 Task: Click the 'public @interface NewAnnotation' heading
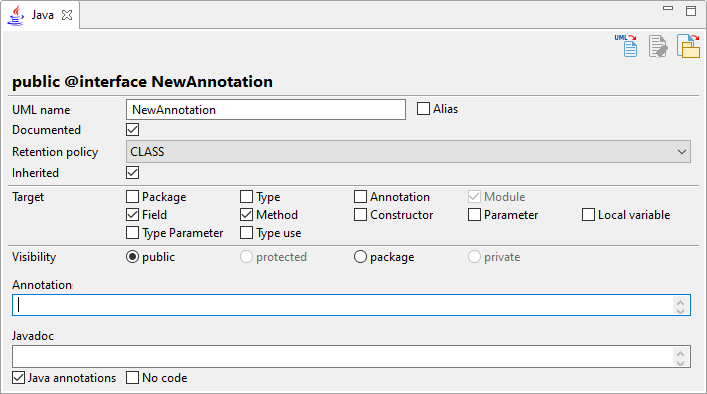tap(142, 82)
